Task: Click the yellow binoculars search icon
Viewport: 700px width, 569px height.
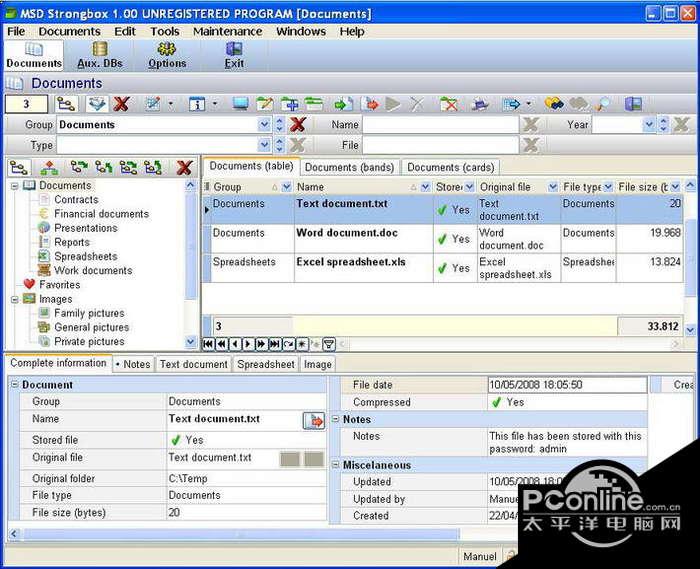Action: coord(554,104)
